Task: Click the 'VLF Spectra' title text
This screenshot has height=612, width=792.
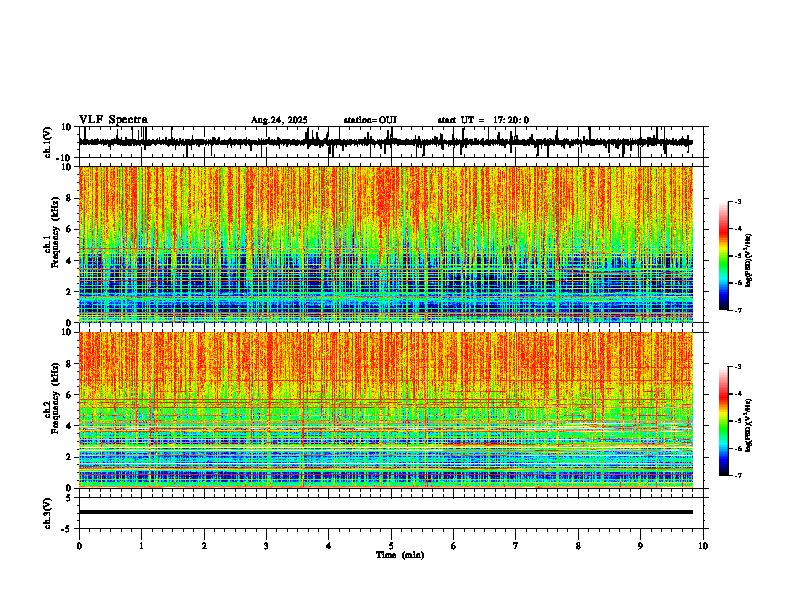Action: click(x=113, y=120)
